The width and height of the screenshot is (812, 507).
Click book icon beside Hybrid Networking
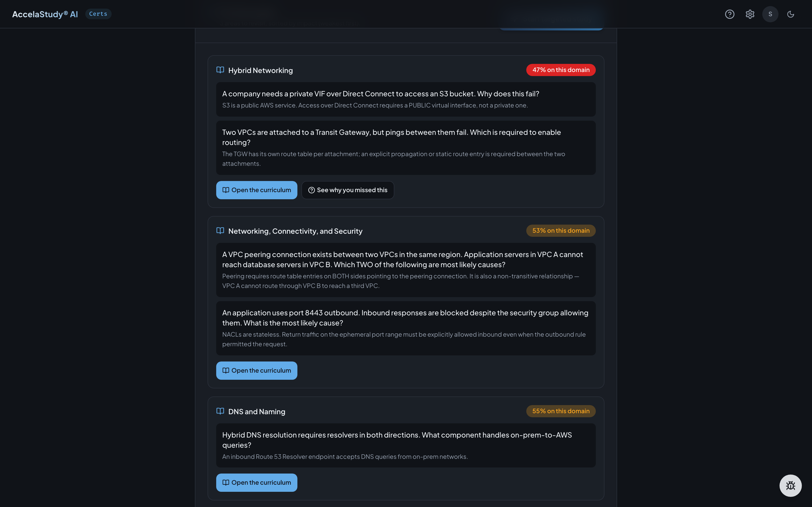point(220,70)
